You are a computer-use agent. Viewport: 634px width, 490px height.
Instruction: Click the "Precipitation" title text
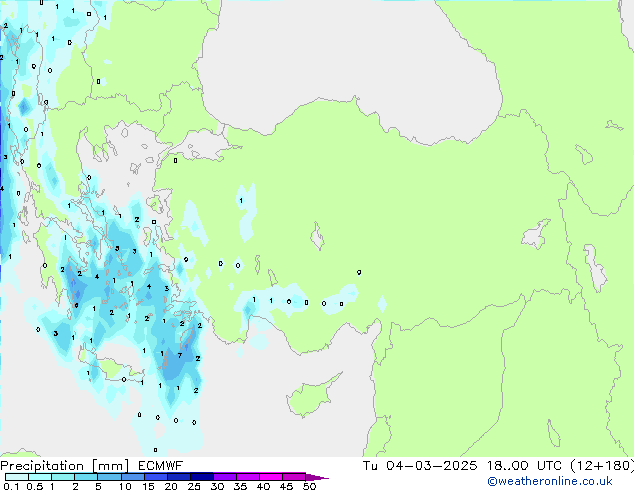point(42,466)
